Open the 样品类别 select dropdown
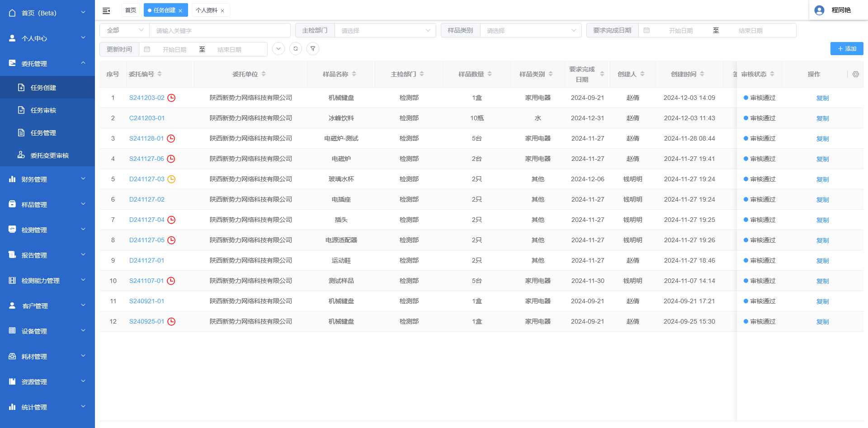Screen dimensions: 868x428 (x=531, y=30)
